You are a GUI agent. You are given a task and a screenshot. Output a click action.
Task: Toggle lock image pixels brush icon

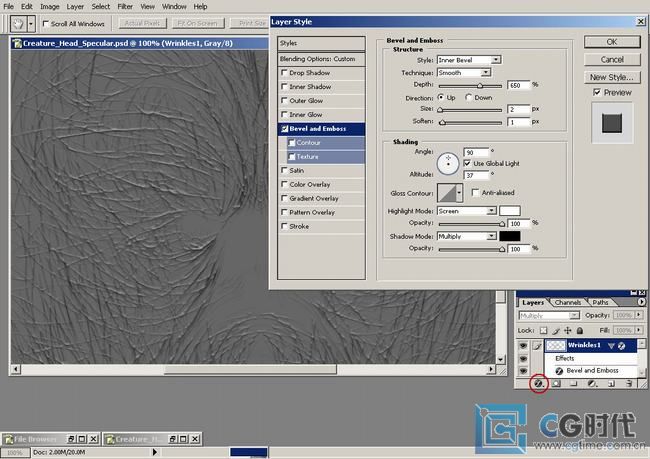(556, 330)
